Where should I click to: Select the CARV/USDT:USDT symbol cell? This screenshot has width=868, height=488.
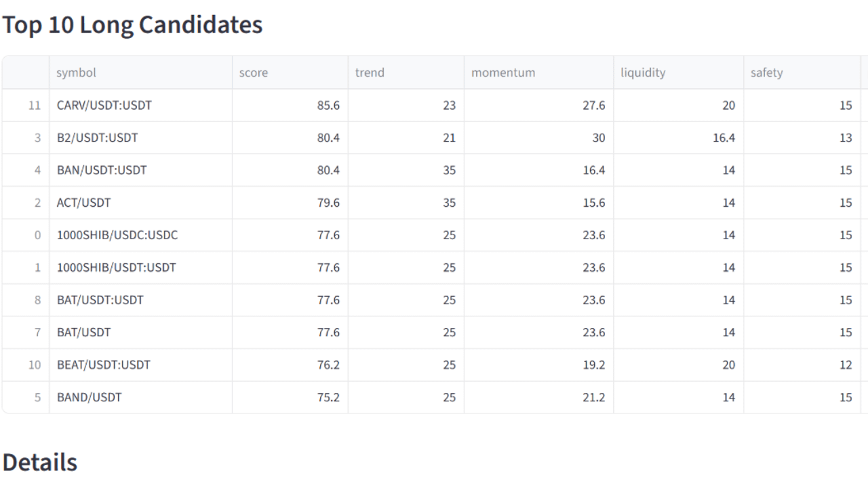point(104,105)
